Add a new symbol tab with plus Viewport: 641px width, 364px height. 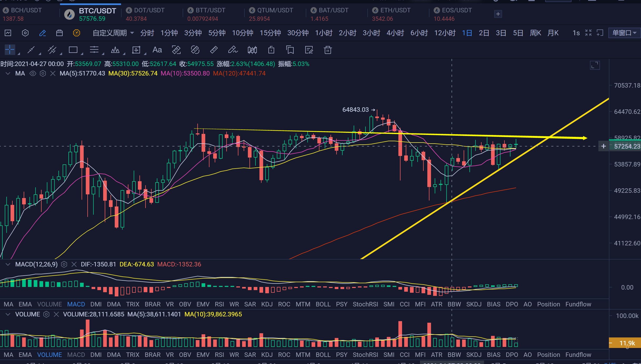[498, 14]
